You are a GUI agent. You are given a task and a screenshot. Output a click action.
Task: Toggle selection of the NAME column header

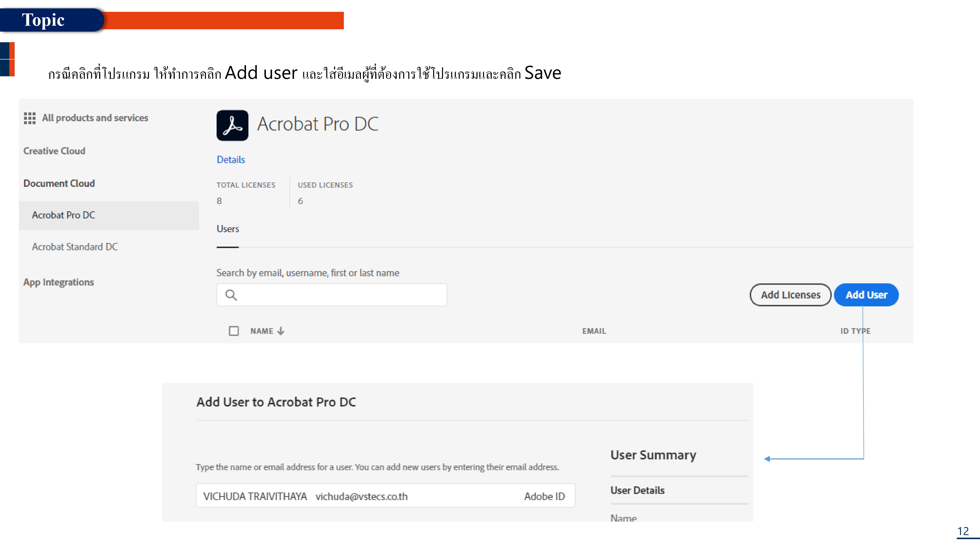(x=262, y=331)
